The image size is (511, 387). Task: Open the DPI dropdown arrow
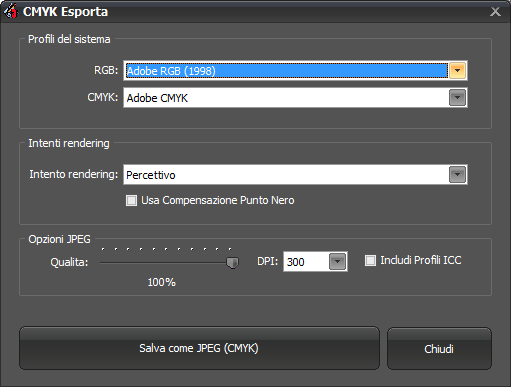[x=337, y=261]
